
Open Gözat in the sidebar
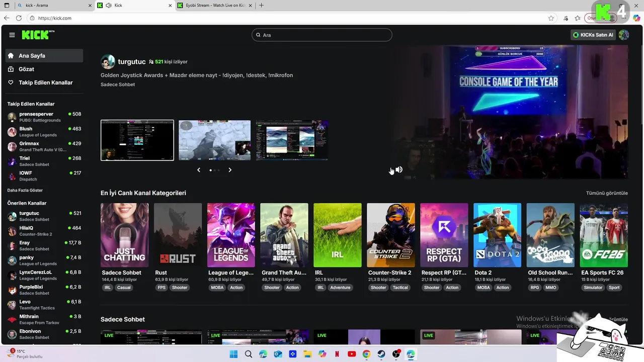[44, 69]
